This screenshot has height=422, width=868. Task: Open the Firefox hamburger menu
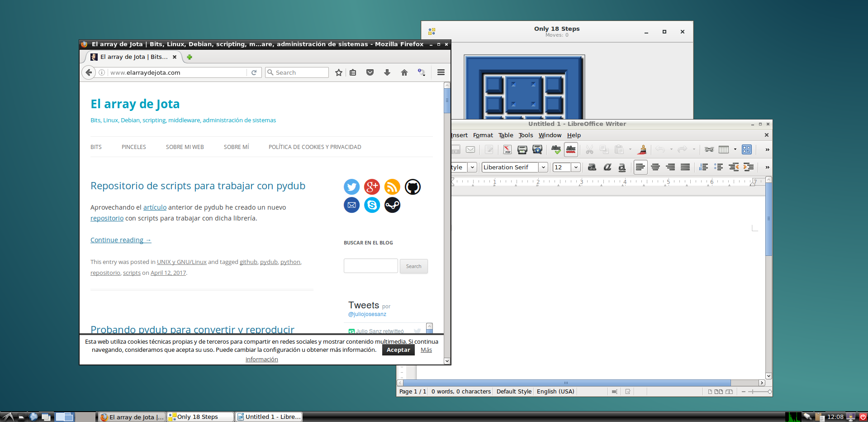click(441, 72)
